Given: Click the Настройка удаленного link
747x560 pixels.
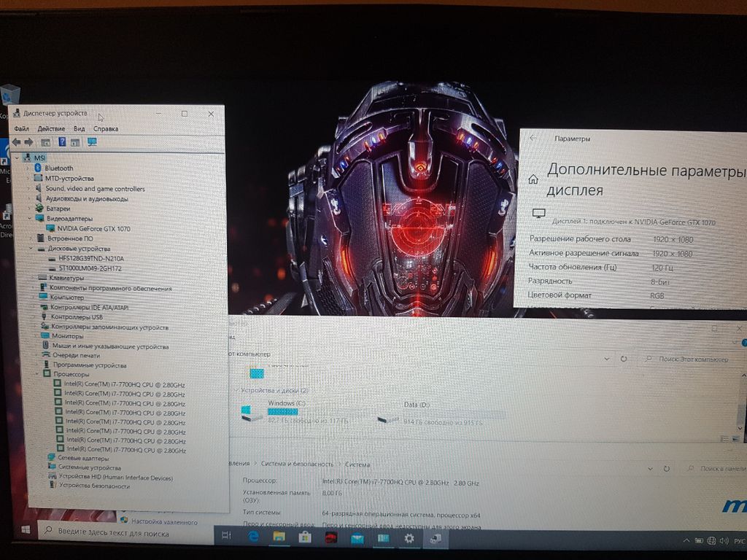Looking at the screenshot, I should (164, 522).
